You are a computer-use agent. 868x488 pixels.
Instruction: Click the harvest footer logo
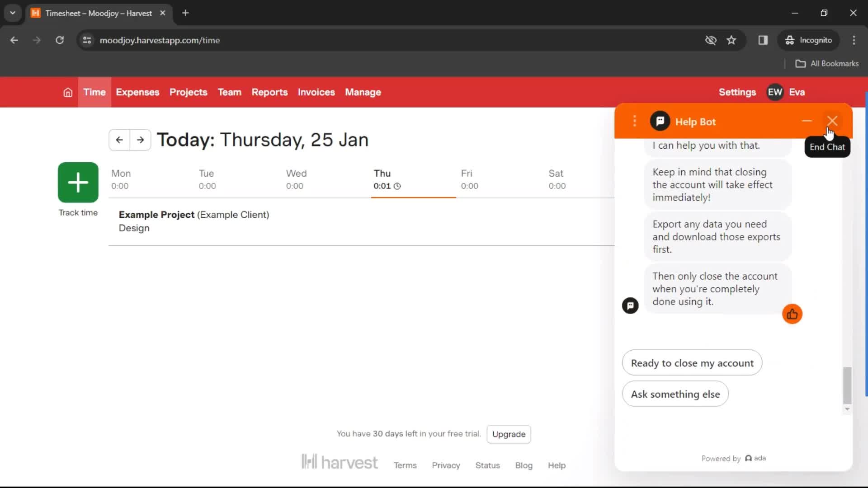click(340, 462)
